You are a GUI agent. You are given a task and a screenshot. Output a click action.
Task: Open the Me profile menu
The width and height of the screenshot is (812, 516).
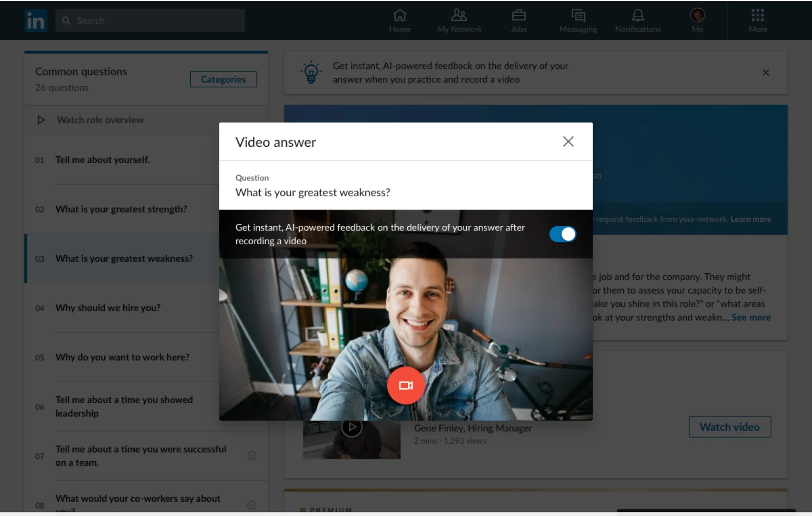pos(698,21)
